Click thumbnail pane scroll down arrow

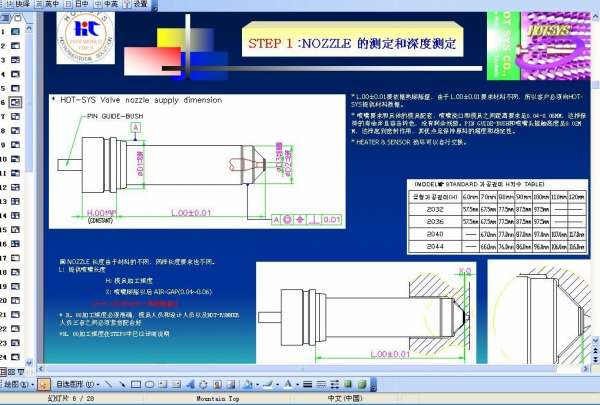(x=29, y=362)
